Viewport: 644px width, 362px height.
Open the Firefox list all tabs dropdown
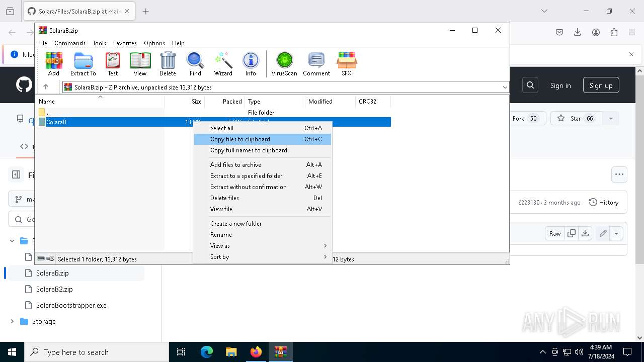point(544,11)
